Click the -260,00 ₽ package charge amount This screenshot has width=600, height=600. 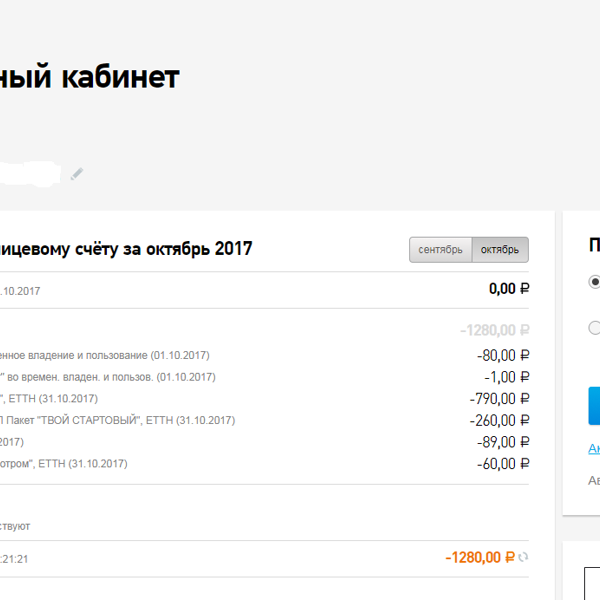coord(500,421)
